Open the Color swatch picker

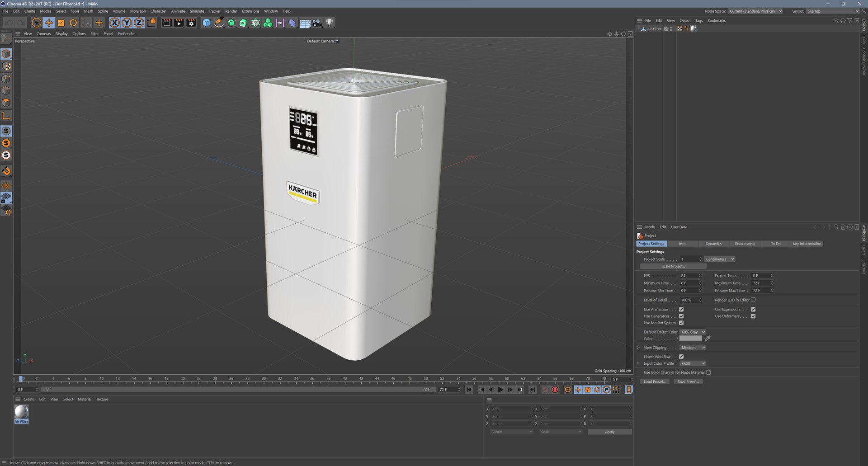(691, 339)
